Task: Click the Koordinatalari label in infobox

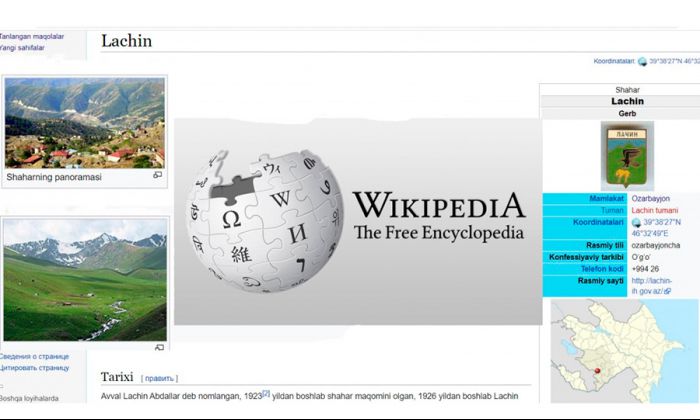Action: [x=598, y=222]
